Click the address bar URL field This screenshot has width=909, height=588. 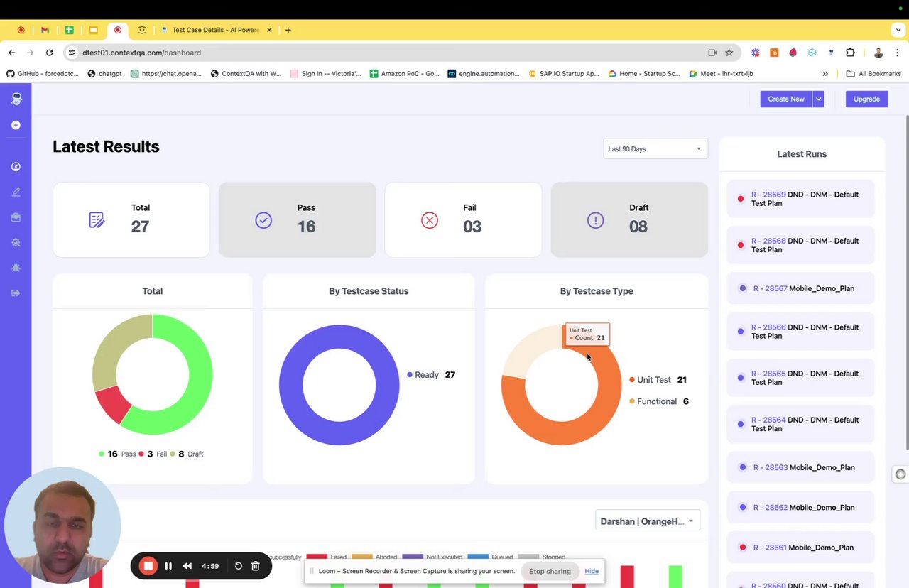tap(391, 53)
